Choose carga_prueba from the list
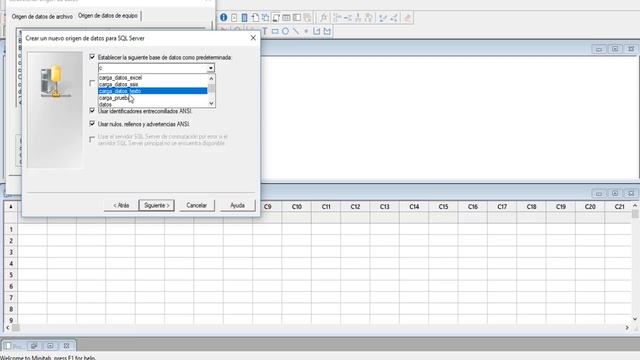The image size is (640, 360). [153, 98]
